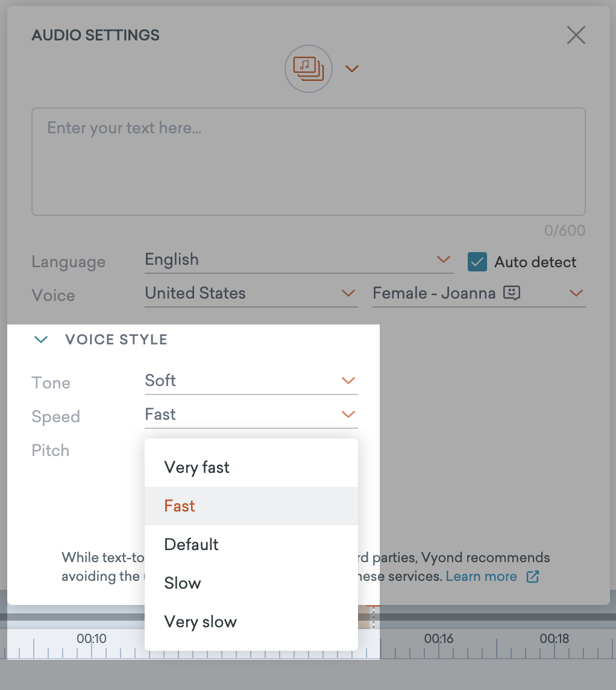Open the Learn more link

click(481, 576)
